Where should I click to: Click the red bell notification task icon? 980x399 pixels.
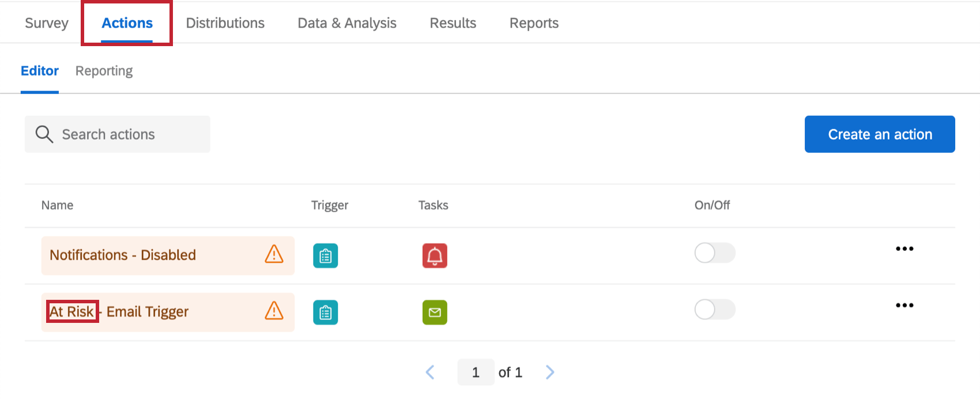(x=435, y=255)
